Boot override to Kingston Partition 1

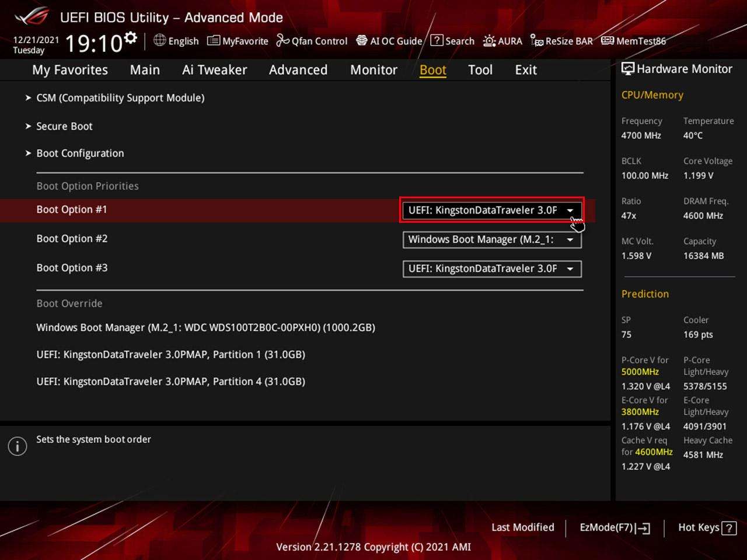170,355
